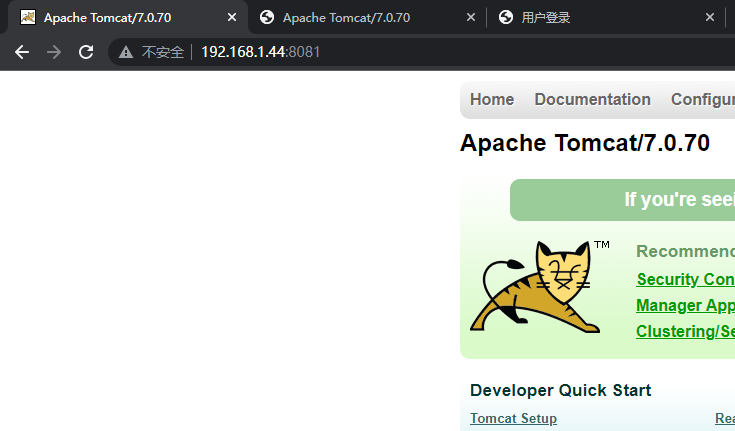Open the Security Considerations link
Image resolution: width=735 pixels, height=431 pixels.
685,279
